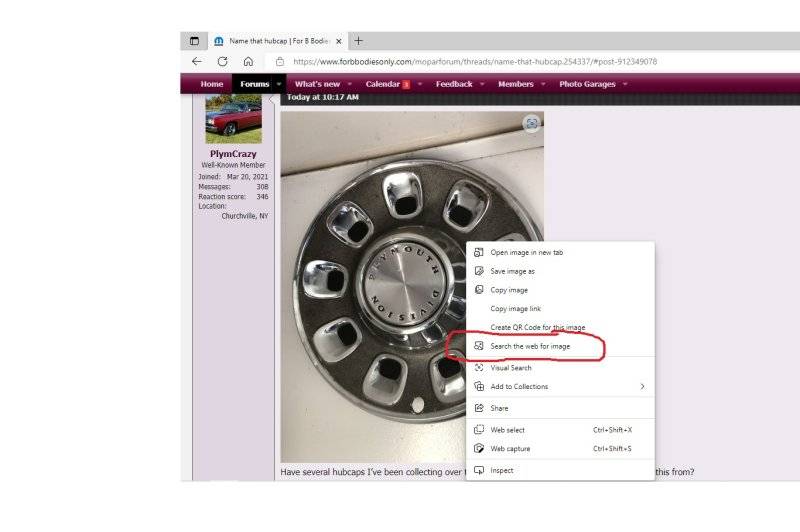Close the 'Name that hubcap' tab
This screenshot has height=532, width=800.
tap(338, 41)
